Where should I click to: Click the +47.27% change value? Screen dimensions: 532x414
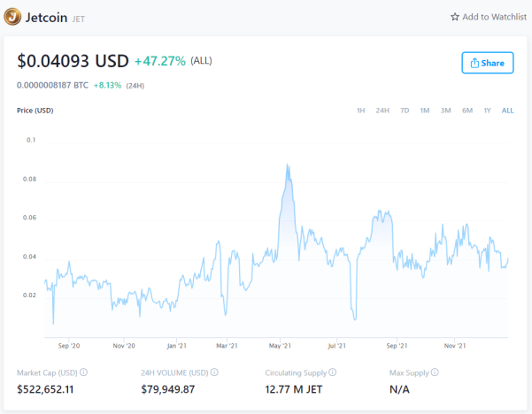(160, 61)
